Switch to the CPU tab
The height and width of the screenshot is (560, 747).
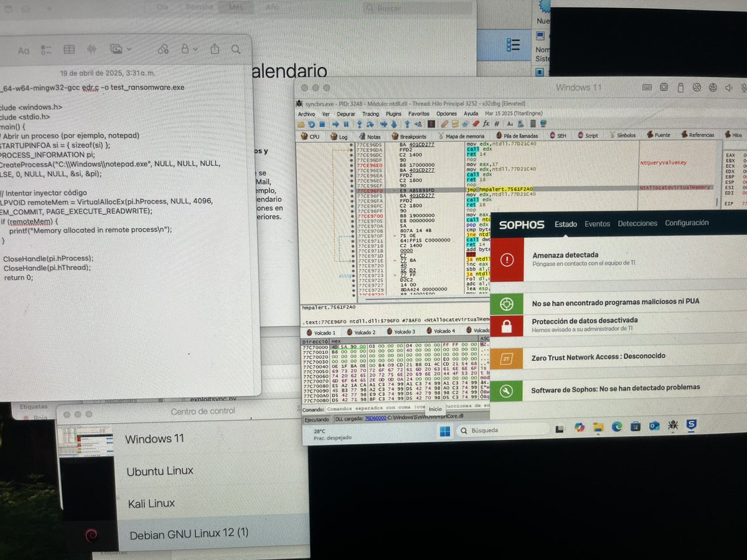click(x=309, y=136)
